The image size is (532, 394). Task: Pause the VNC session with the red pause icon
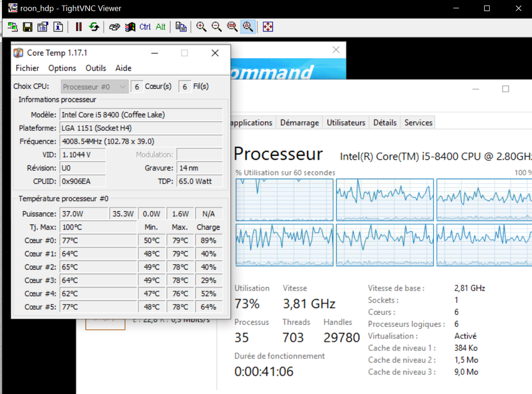(79, 27)
